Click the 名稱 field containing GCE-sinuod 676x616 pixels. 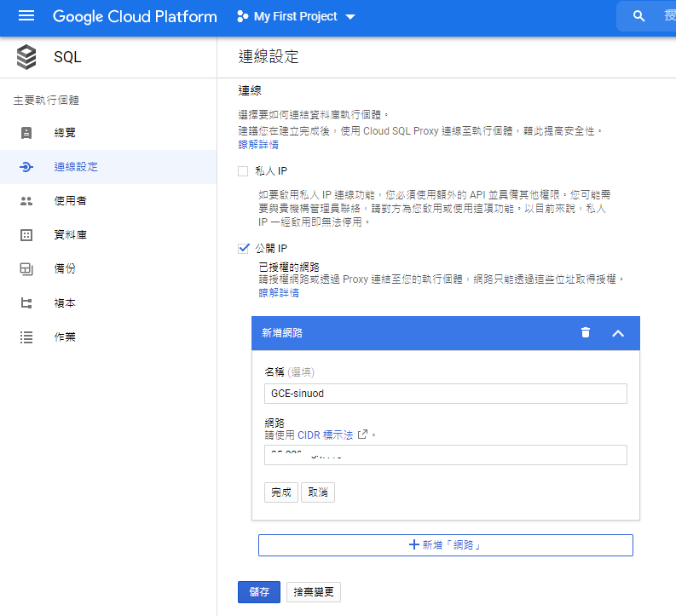coord(446,394)
